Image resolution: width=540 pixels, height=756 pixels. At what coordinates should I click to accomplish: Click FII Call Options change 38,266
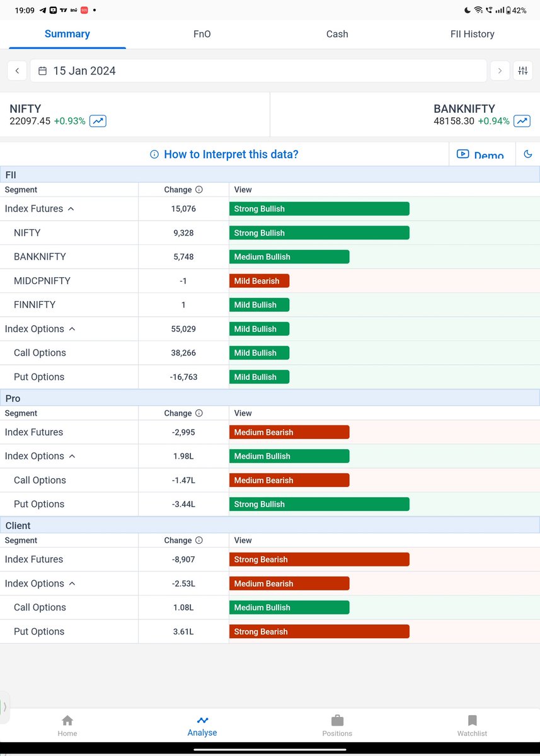tap(183, 353)
